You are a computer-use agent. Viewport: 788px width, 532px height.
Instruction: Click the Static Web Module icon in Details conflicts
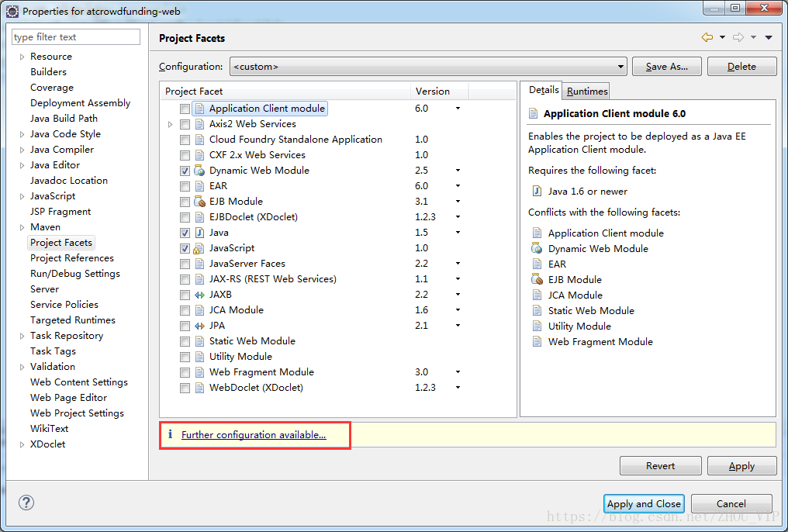[x=537, y=310]
